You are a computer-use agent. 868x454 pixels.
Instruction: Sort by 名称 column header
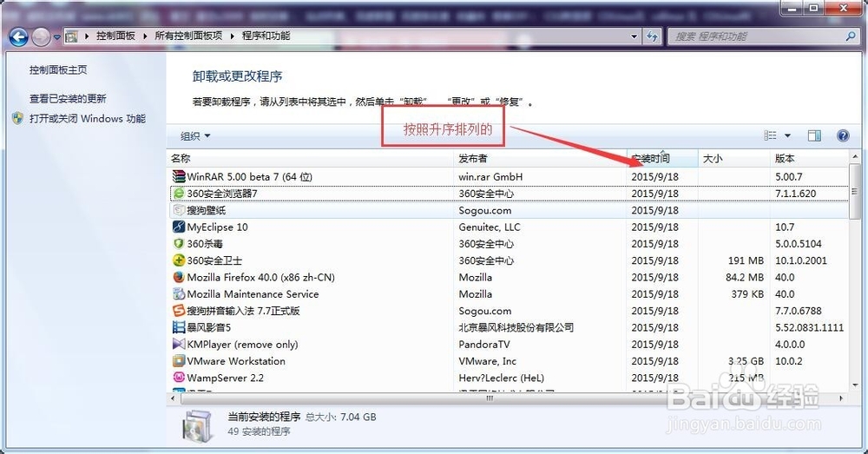pyautogui.click(x=310, y=158)
